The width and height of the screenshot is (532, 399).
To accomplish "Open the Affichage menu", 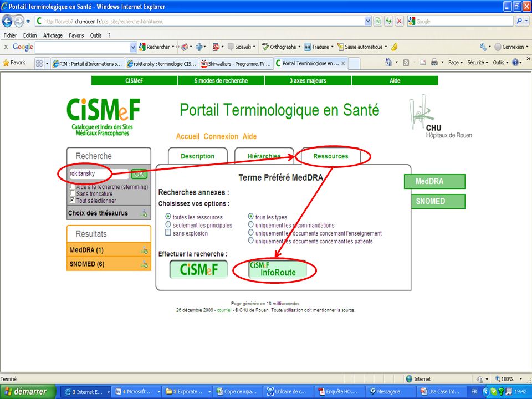I will coord(53,35).
